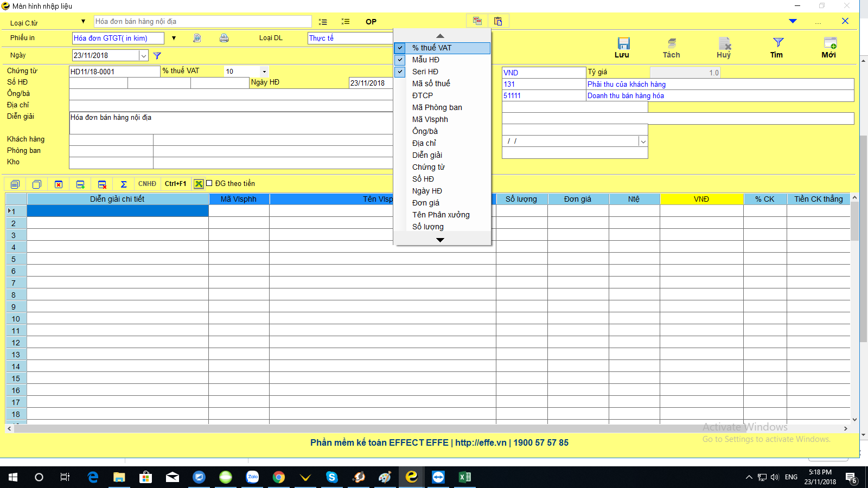Click the first list icon next to Loại C.từ field
The image size is (868, 488).
coord(323,22)
